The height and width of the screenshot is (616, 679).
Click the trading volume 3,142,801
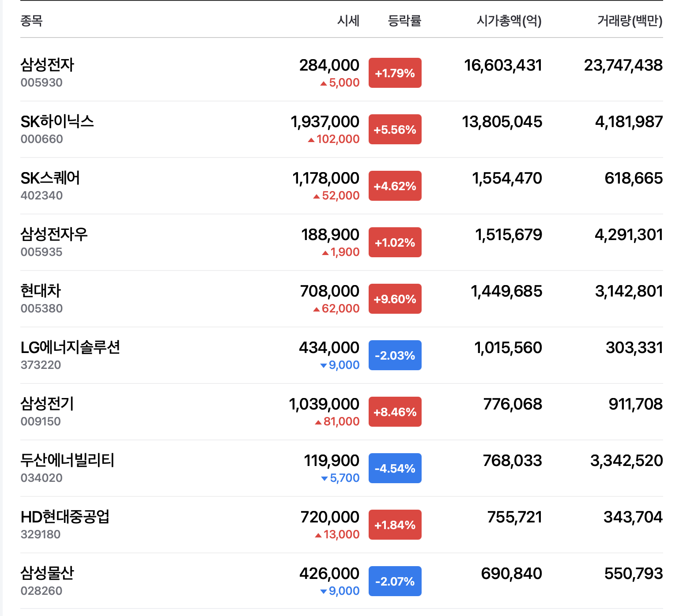[629, 291]
